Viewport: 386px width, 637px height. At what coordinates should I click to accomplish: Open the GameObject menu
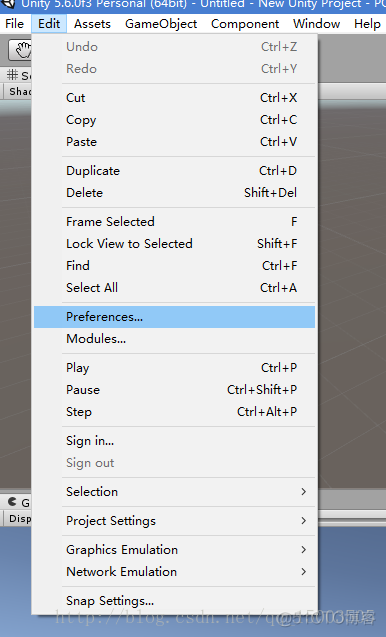point(161,24)
